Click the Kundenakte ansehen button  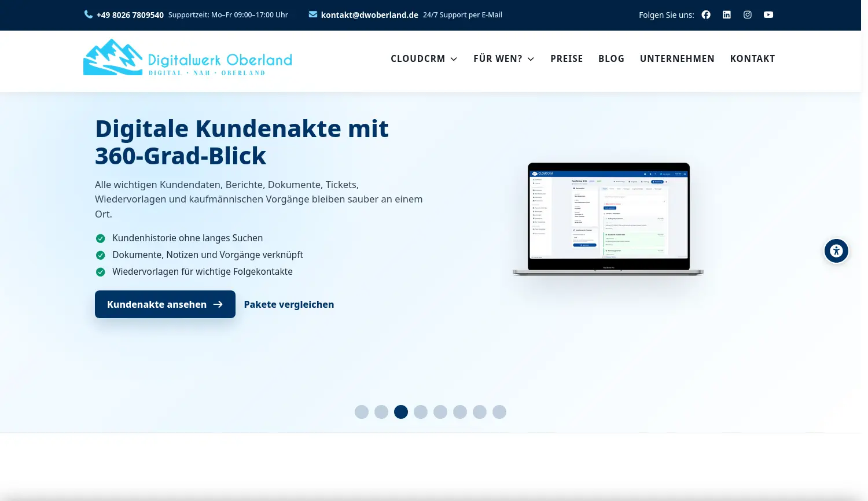coord(165,304)
